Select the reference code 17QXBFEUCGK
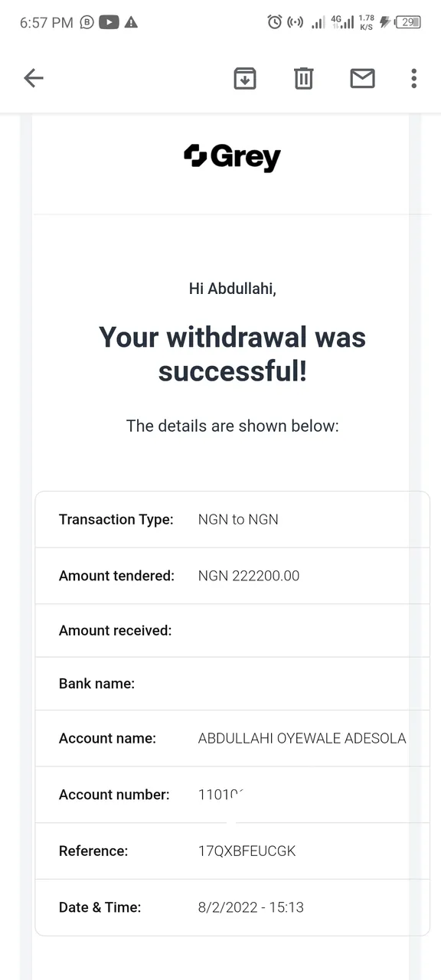Viewport: 441px width, 980px height. [x=247, y=851]
